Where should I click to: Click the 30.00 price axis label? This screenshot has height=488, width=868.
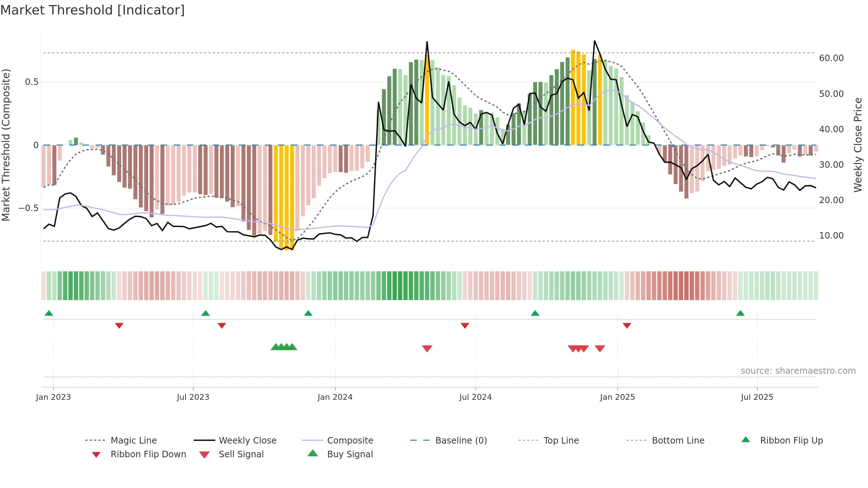coord(831,164)
